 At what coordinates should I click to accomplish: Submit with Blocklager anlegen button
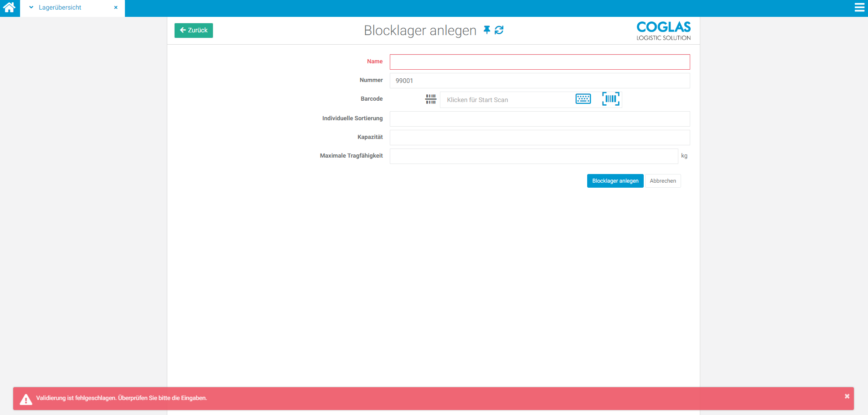coord(615,181)
